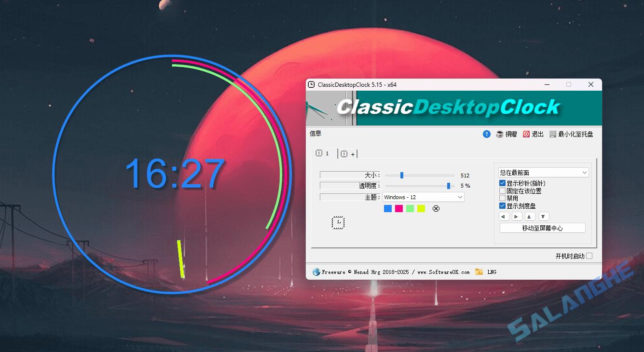Viewport: 644px width, 352px height.
Task: Click the ⊗ icon to clear color choice
Action: (436, 208)
